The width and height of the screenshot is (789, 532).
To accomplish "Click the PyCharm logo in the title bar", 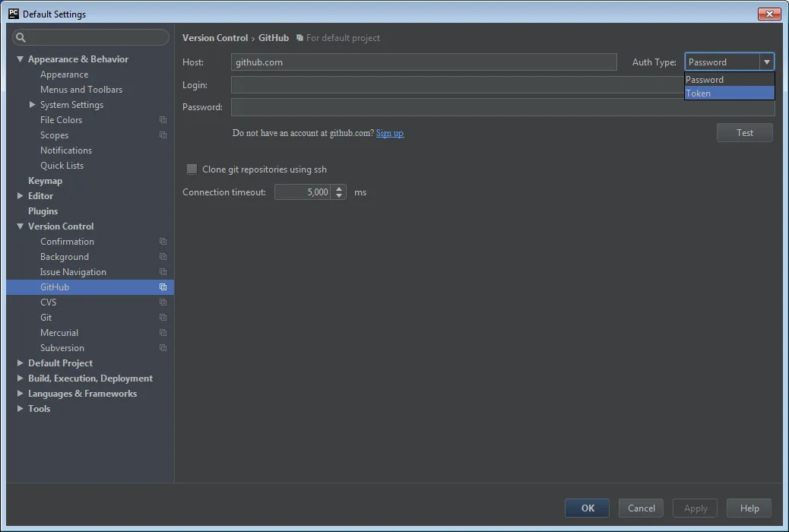I will point(14,14).
